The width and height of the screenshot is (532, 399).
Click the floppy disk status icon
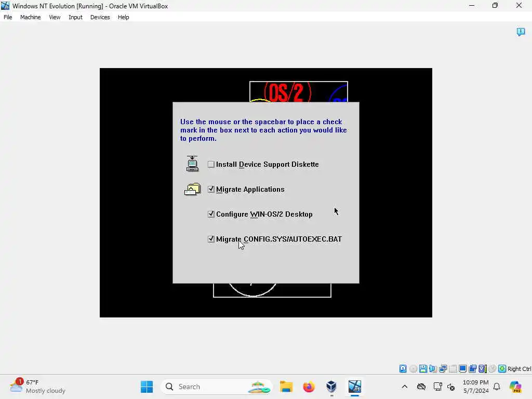(423, 368)
